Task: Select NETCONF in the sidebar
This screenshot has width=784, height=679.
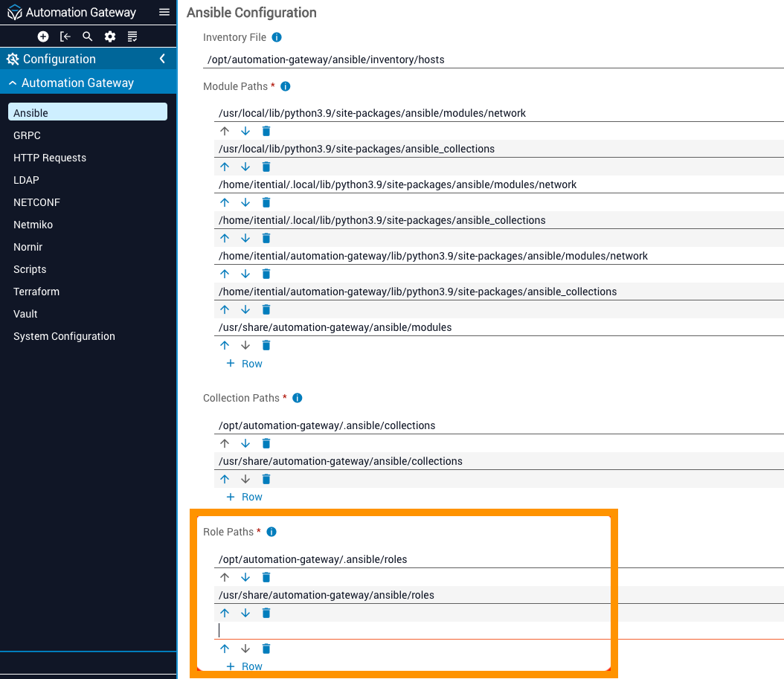Action: pyautogui.click(x=36, y=202)
